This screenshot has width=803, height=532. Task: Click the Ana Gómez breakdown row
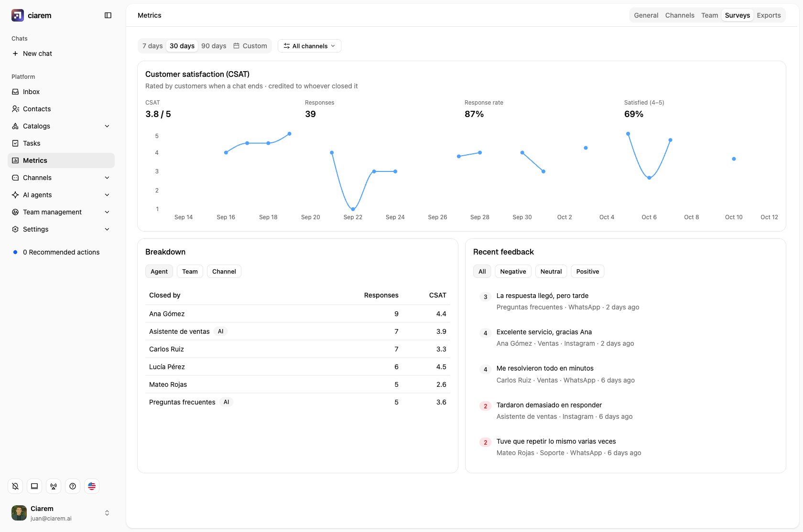pyautogui.click(x=298, y=314)
